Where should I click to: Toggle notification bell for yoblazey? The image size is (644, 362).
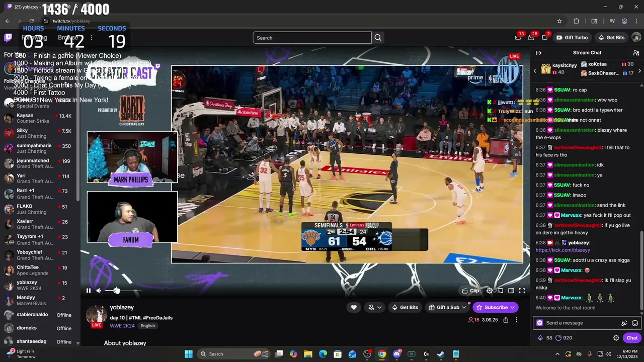371,307
